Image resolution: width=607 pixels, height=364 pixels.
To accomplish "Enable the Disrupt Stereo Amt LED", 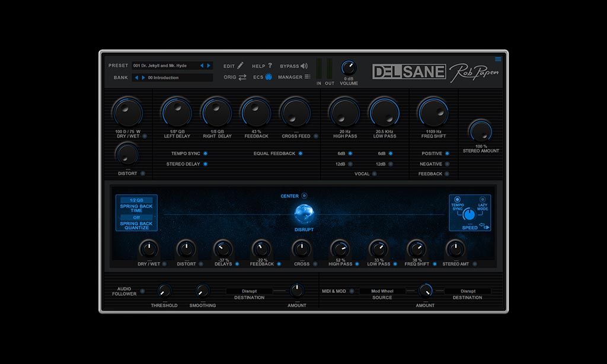I will click(x=475, y=264).
